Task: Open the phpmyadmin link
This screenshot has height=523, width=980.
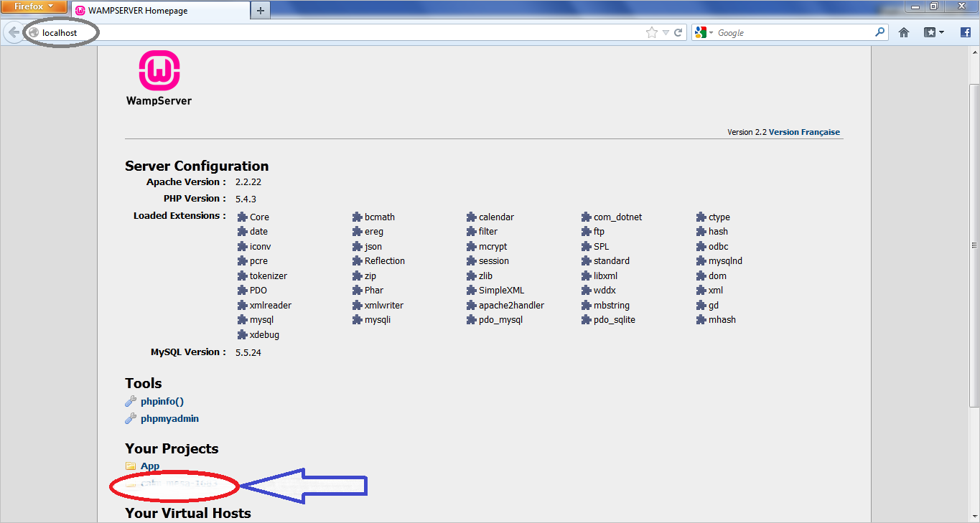Action: (169, 418)
